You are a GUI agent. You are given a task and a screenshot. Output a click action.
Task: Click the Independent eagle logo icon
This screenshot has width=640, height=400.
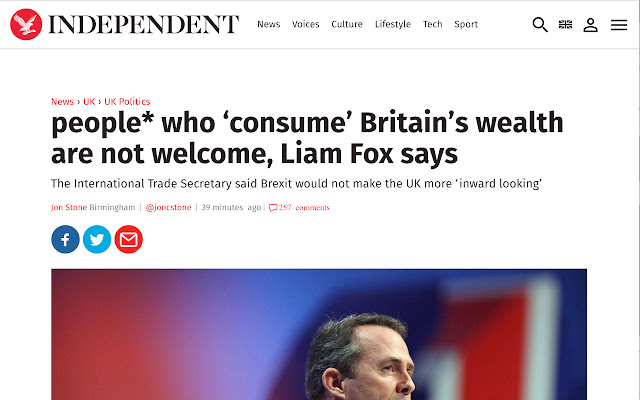pos(26,24)
